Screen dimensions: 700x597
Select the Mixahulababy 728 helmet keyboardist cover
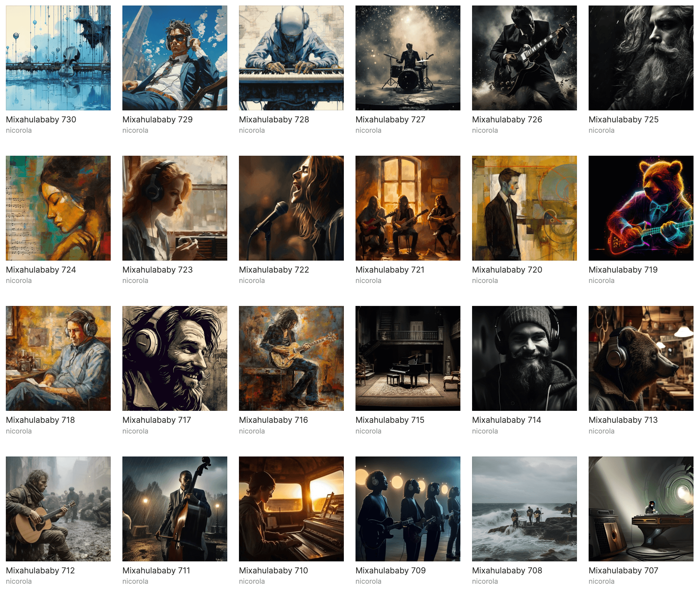pos(291,58)
